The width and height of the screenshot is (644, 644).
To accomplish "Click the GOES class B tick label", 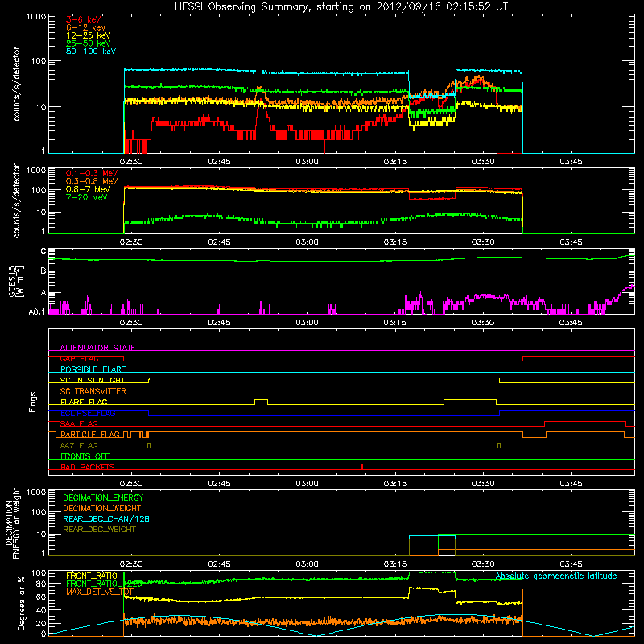I will [43, 270].
